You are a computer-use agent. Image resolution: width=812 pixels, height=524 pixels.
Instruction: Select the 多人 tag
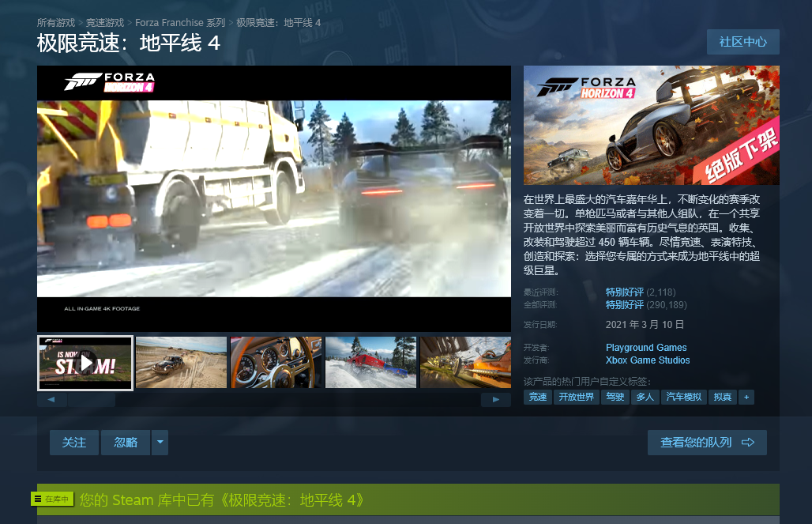click(645, 397)
